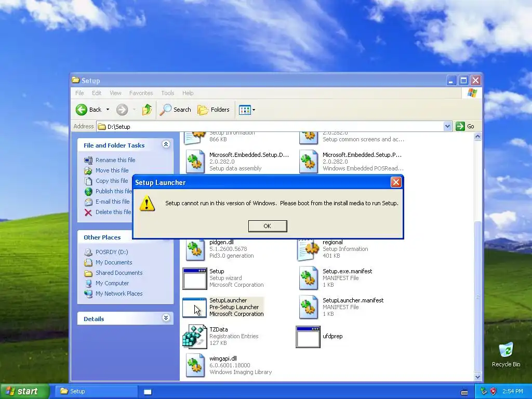Open POSRDY (D:) in Other Places
The height and width of the screenshot is (399, 532).
pos(112,252)
